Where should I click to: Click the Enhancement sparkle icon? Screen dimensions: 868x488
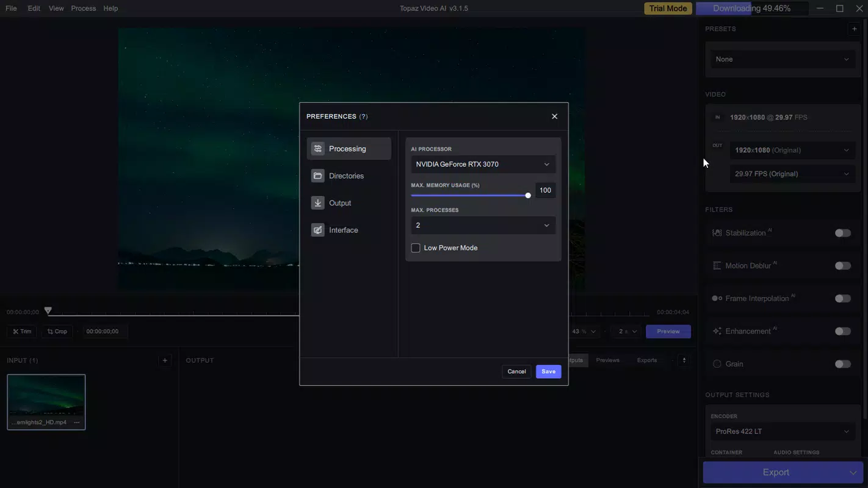coord(716,331)
